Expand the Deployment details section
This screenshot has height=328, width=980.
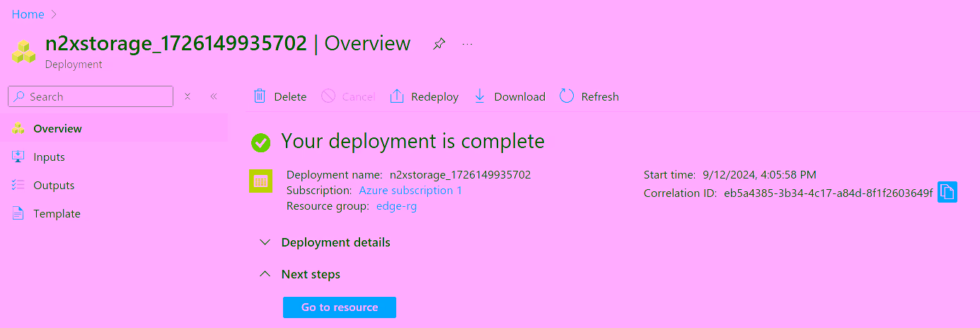coord(325,242)
